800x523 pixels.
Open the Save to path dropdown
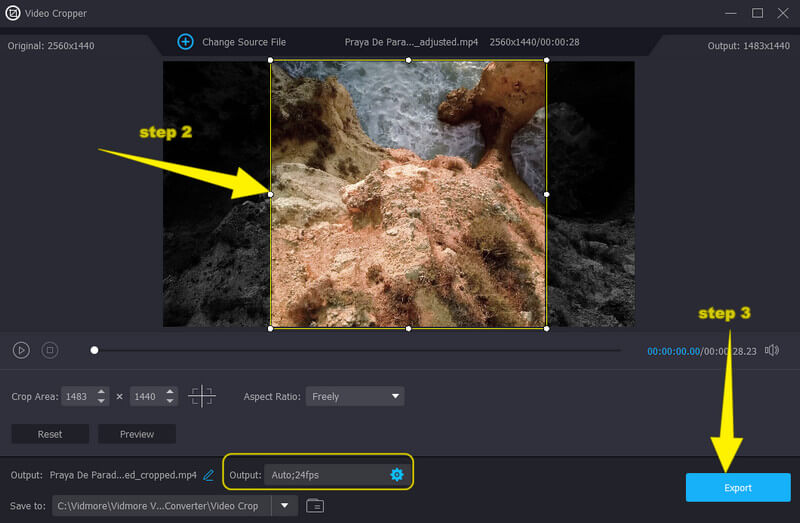point(286,506)
